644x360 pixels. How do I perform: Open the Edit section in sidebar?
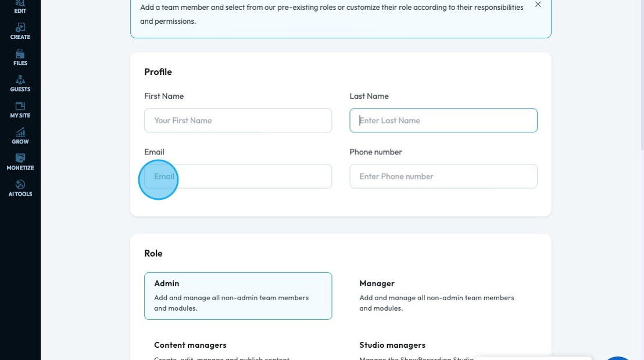pos(20,6)
